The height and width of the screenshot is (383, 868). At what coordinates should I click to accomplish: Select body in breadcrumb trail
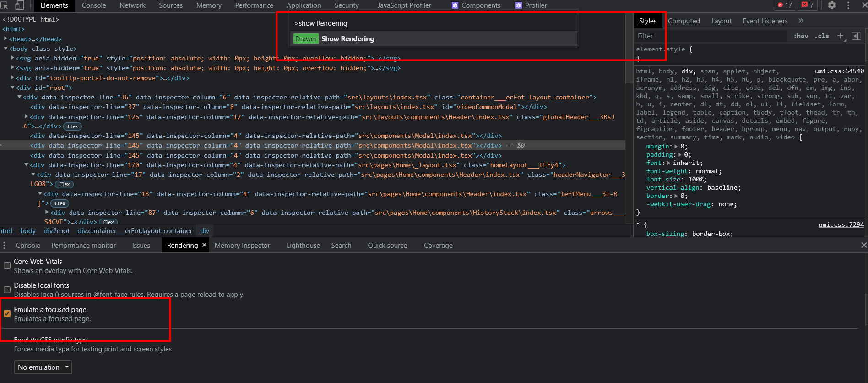[28, 231]
